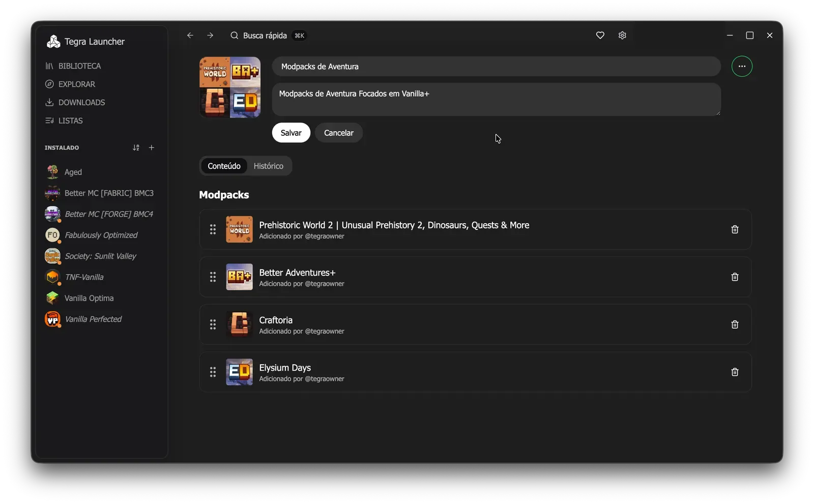Open DOWNLOADS in the sidebar

75,103
